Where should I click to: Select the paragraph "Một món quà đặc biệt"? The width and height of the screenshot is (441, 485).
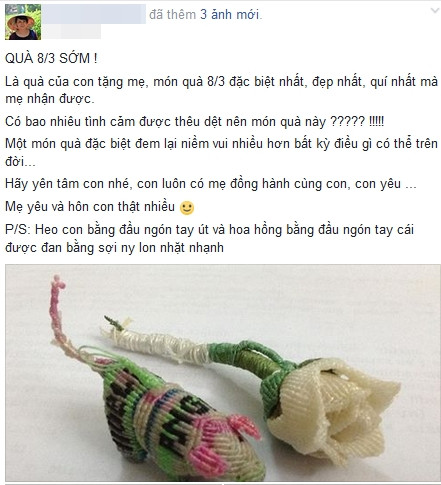coord(221,152)
